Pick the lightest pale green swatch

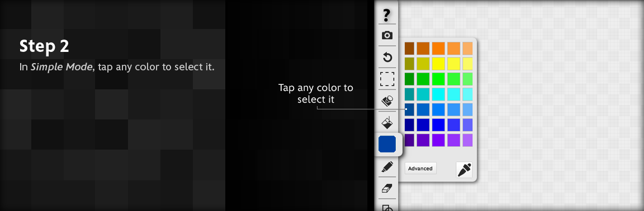click(467, 79)
